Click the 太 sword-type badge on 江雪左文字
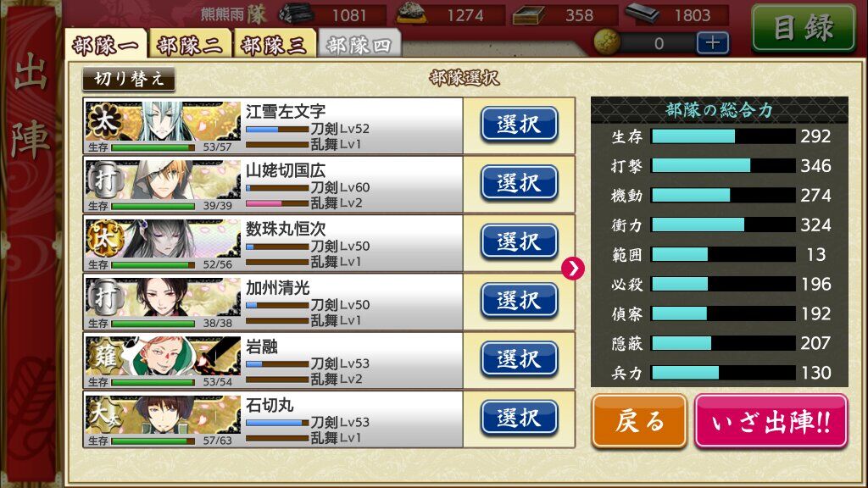 [x=103, y=120]
